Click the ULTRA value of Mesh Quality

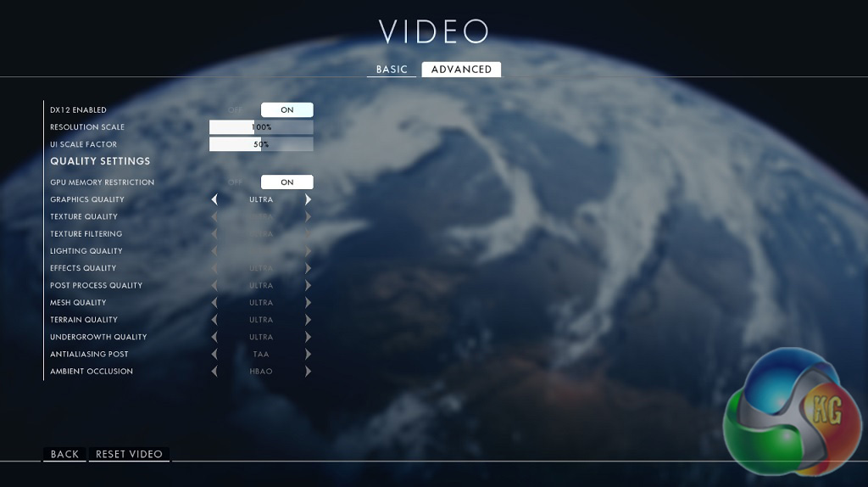click(x=261, y=303)
